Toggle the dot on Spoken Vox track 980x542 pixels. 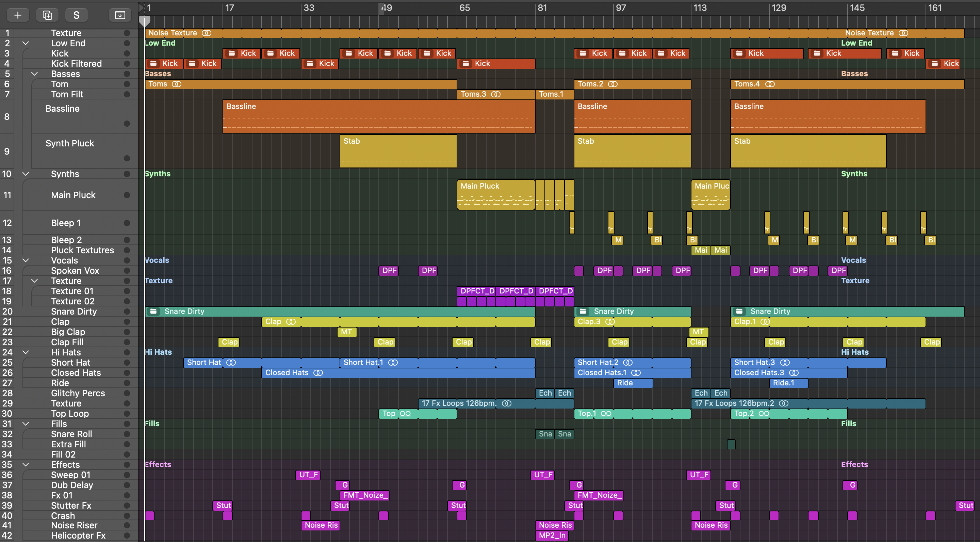(x=127, y=271)
